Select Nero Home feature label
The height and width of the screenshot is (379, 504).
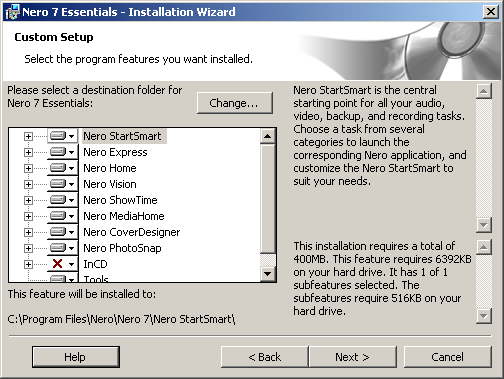110,168
